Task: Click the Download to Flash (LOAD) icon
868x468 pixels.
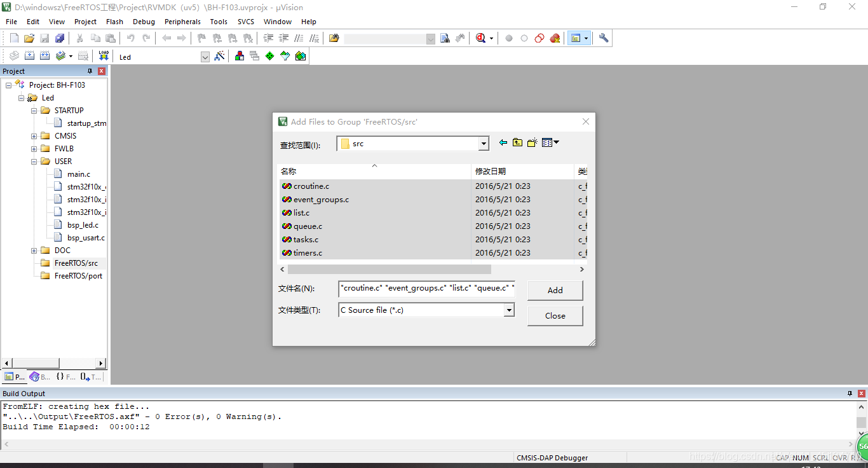Action: coord(103,55)
